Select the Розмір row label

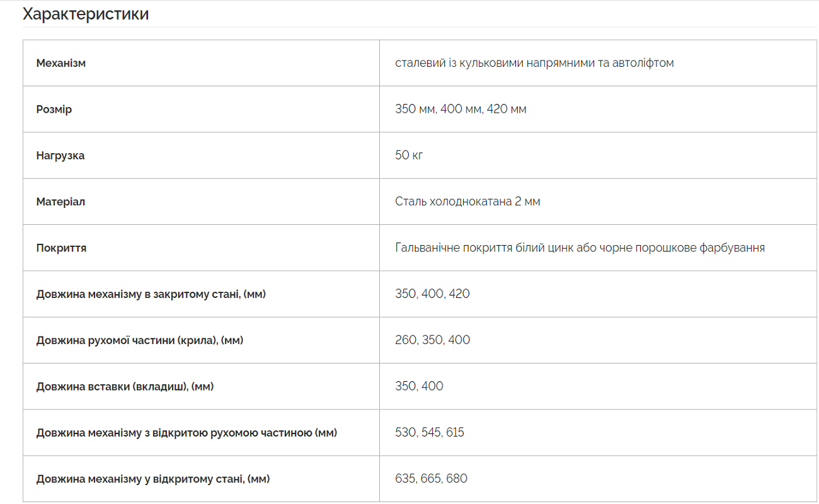(x=54, y=110)
